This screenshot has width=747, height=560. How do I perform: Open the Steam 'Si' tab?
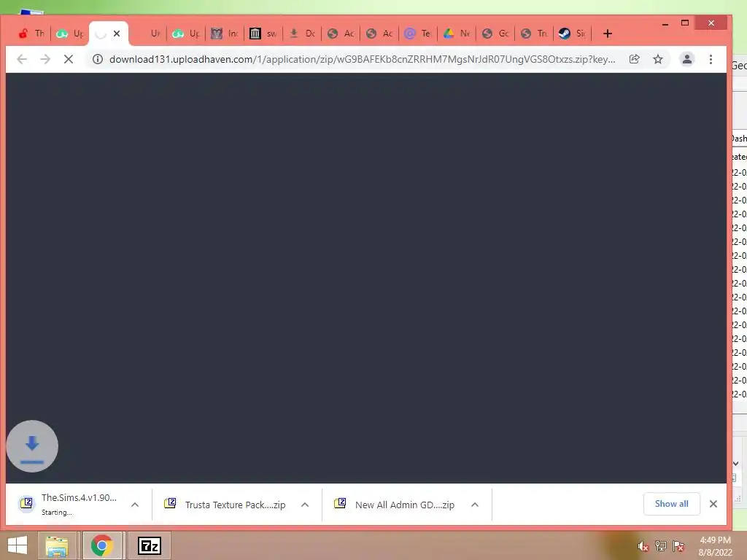point(572,34)
